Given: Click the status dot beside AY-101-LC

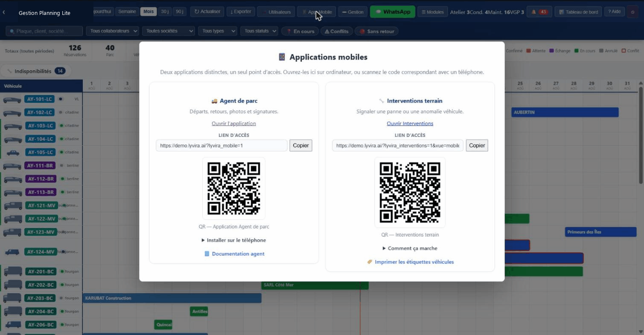Looking at the screenshot, I should (x=61, y=99).
